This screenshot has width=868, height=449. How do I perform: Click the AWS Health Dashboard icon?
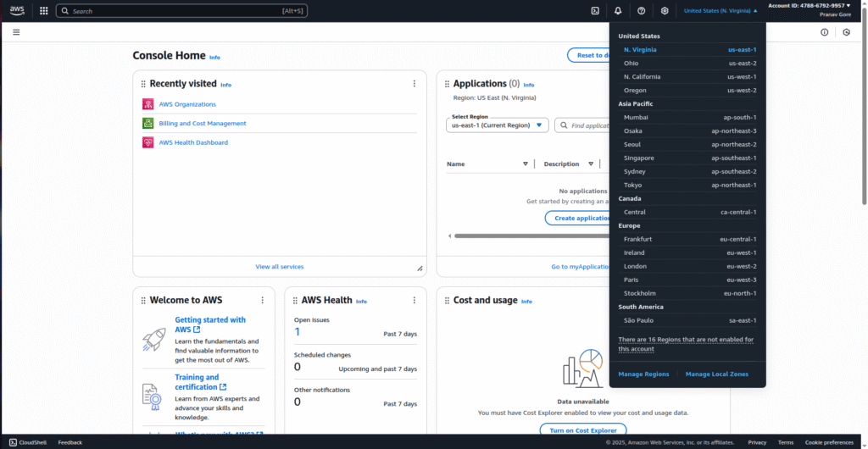[x=147, y=142]
